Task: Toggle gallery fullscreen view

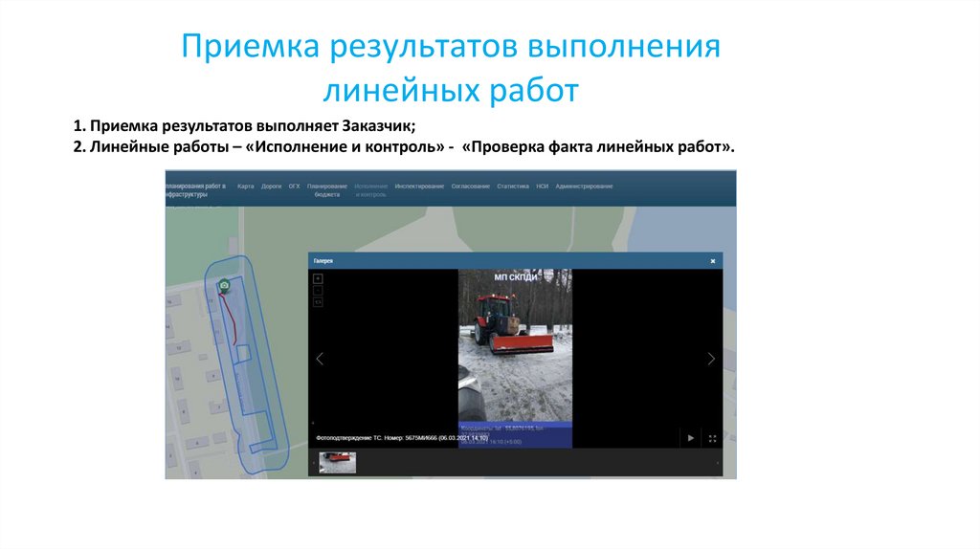Action: (712, 438)
